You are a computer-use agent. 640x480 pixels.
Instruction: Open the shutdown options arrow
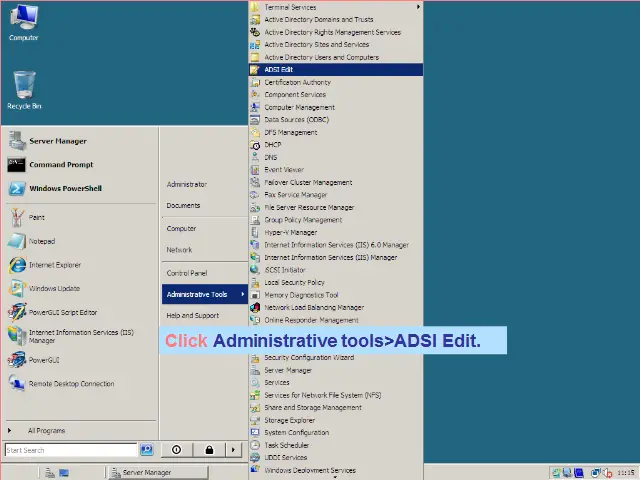[x=233, y=449]
